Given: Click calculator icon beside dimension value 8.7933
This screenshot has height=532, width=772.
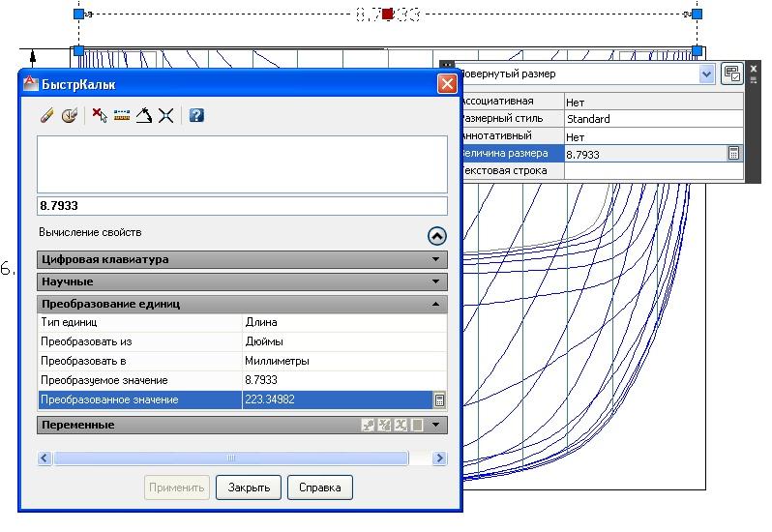Looking at the screenshot, I should pyautogui.click(x=733, y=153).
